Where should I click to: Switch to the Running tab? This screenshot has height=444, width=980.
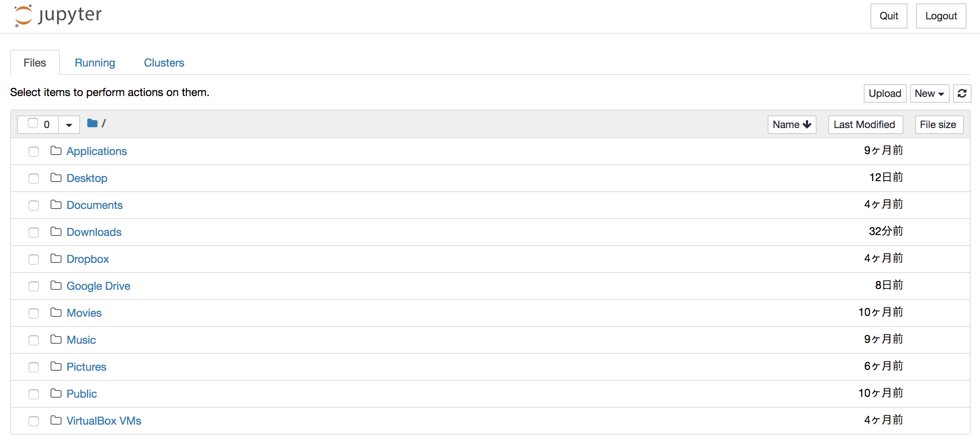(x=95, y=63)
